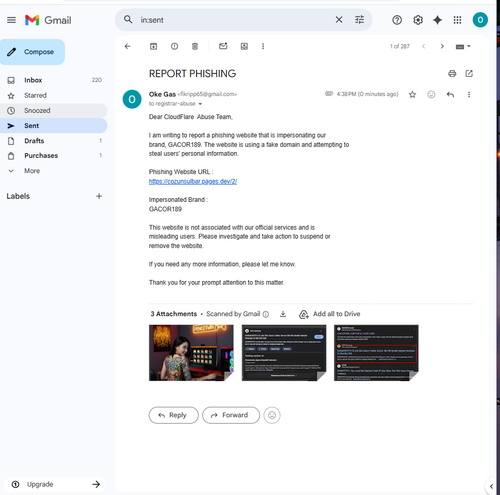Click the Gmail logo
500x495 pixels.
tap(48, 20)
